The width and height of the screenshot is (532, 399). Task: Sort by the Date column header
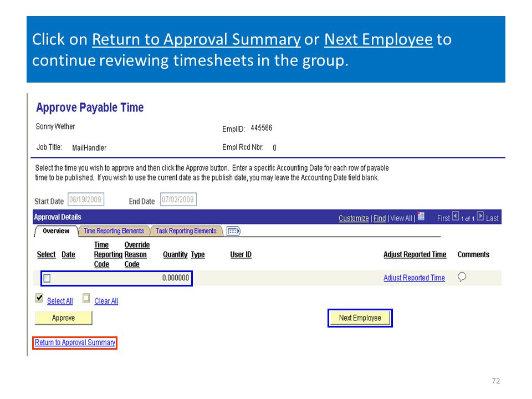point(68,254)
